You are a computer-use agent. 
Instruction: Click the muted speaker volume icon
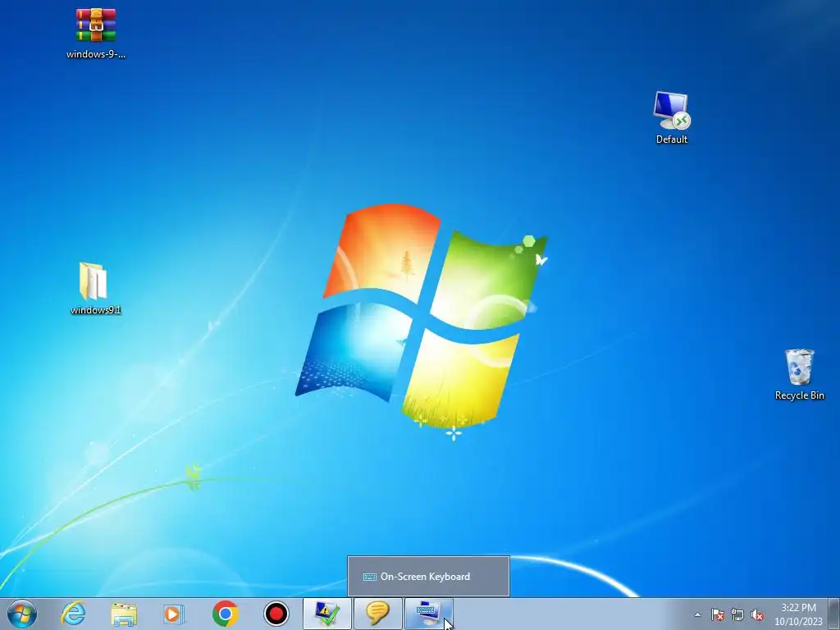pyautogui.click(x=757, y=614)
